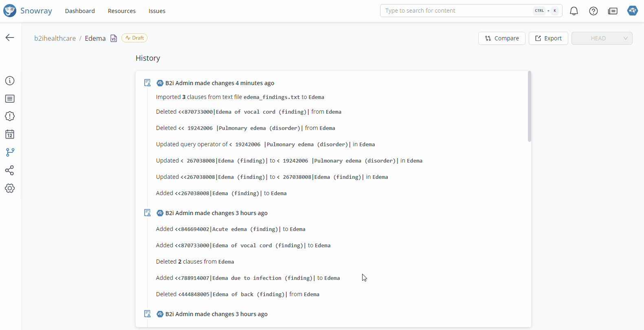Follow the b2ihealthcare breadcrumb link
This screenshot has width=644, height=330.
click(55, 38)
